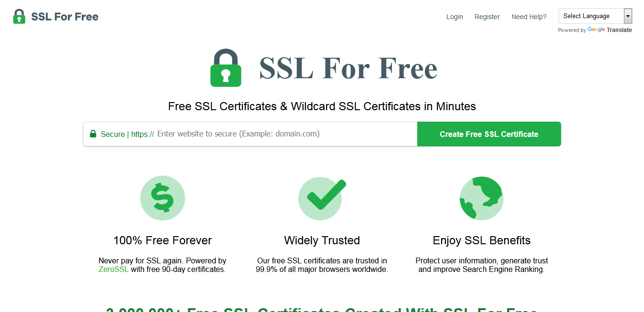Follow the ZeroSSL link
The height and width of the screenshot is (312, 644).
tap(114, 269)
